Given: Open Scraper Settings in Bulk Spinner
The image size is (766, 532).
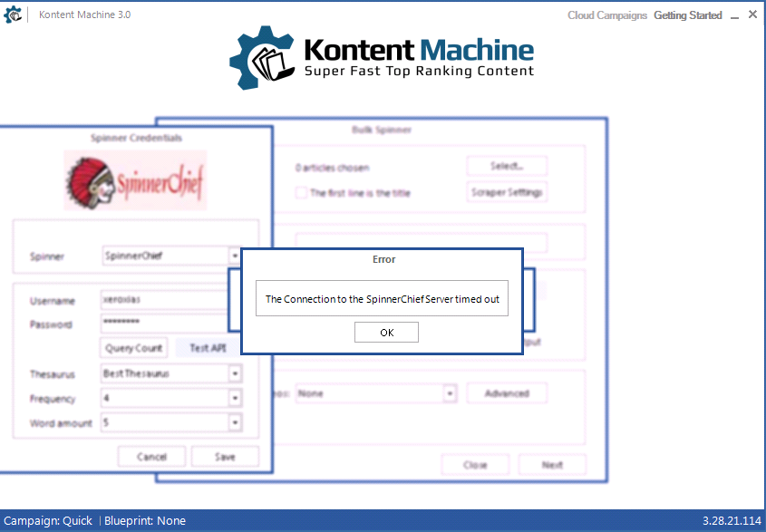Looking at the screenshot, I should [x=507, y=192].
